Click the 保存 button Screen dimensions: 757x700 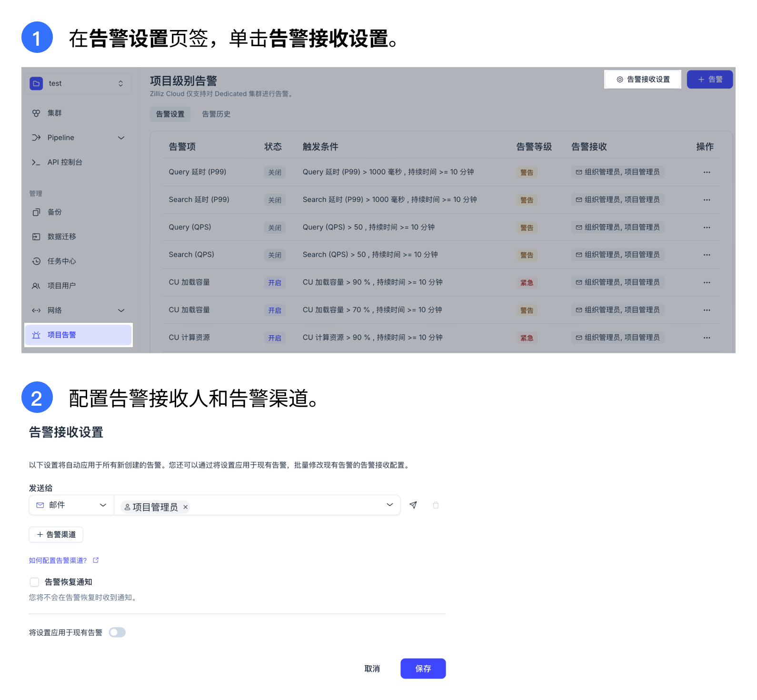pyautogui.click(x=423, y=669)
